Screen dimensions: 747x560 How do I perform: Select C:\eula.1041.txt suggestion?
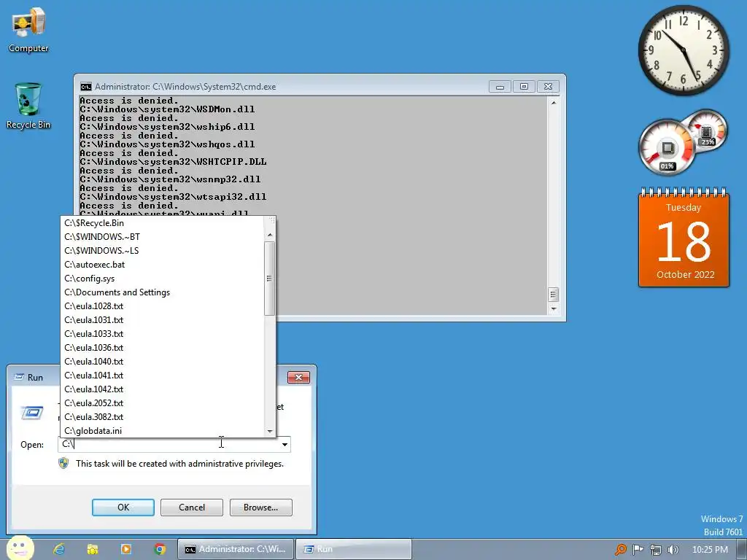click(162, 376)
